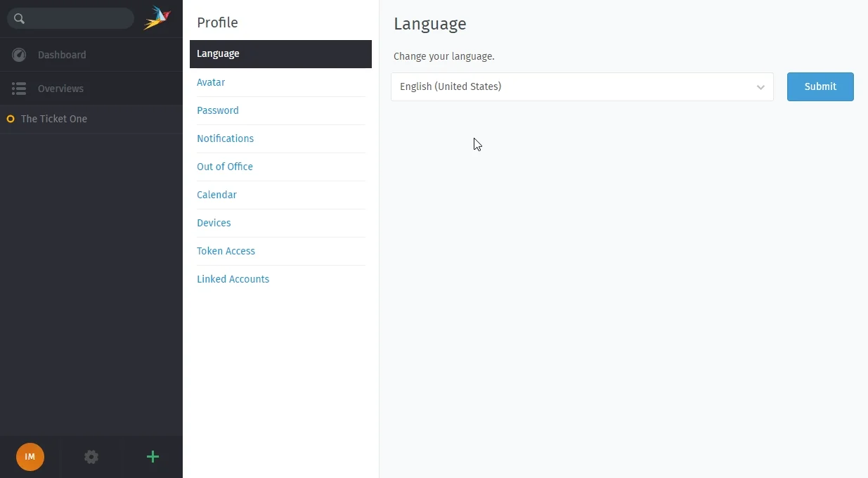Image resolution: width=868 pixels, height=478 pixels.
Task: Open Linked Accounts page
Action: [233, 279]
